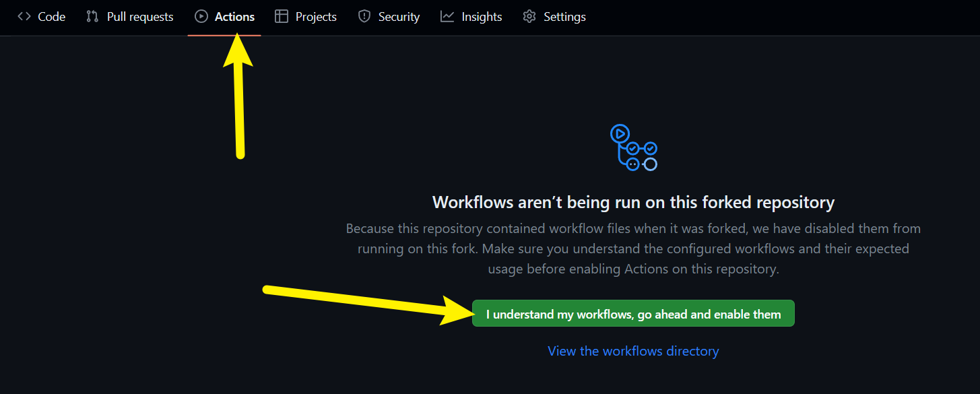Click the "Workflows aren't being run" heading

(x=633, y=202)
